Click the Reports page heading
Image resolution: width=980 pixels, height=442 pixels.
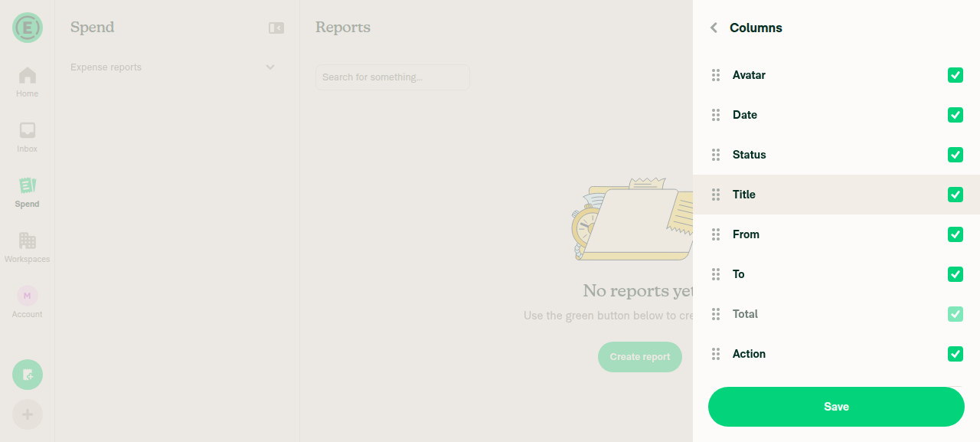tap(343, 28)
